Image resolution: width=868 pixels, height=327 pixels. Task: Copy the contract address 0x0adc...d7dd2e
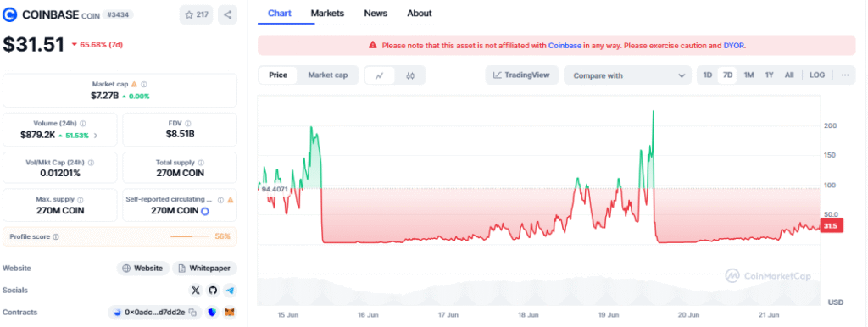coord(192,312)
